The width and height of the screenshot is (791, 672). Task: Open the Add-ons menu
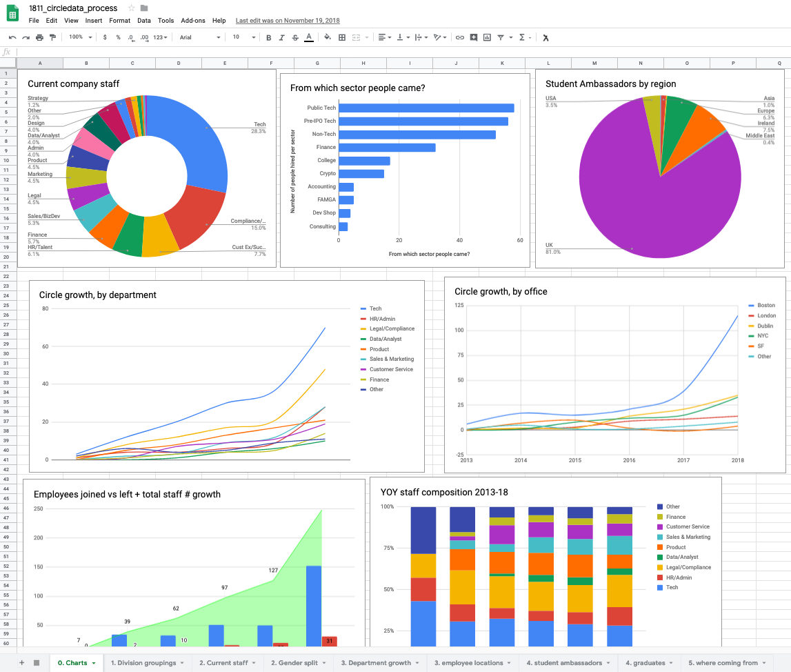(x=192, y=21)
